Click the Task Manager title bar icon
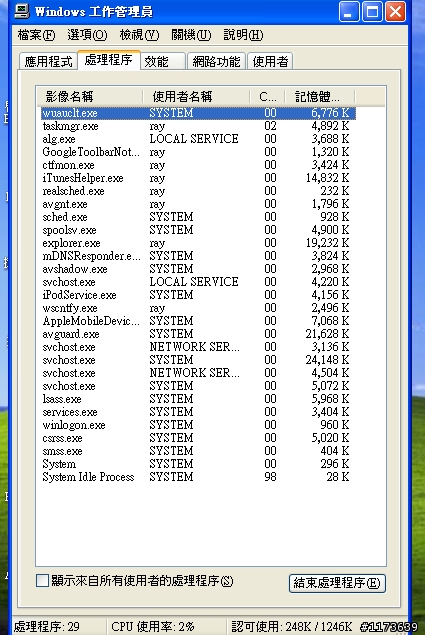 (x=21, y=11)
